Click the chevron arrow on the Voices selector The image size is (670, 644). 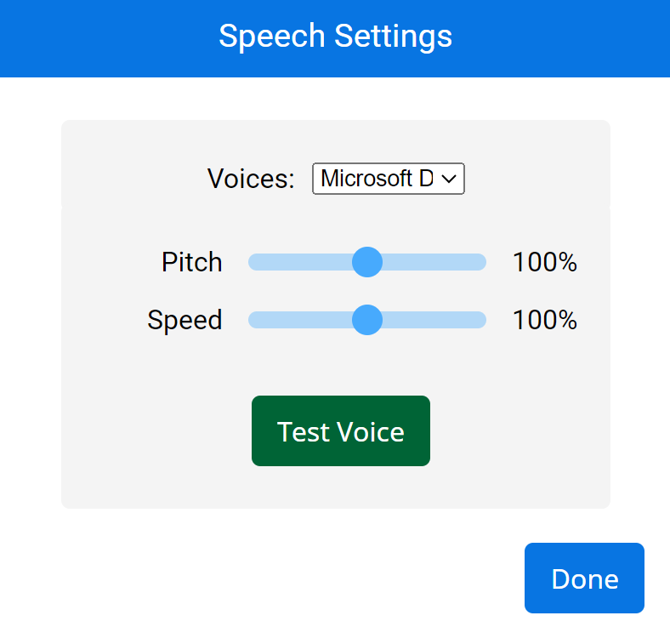tap(450, 179)
